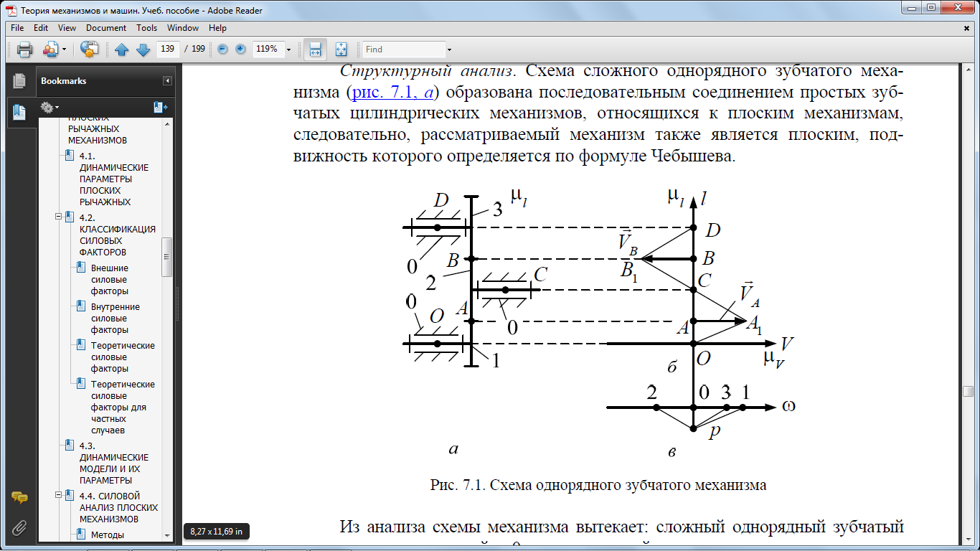This screenshot has width=980, height=551.
Task: Click the zoom value field 119%
Action: click(268, 50)
